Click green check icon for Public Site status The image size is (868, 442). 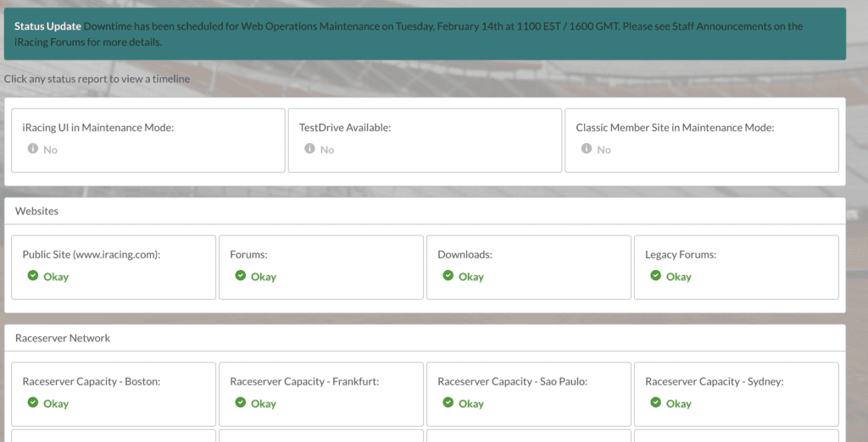[33, 275]
